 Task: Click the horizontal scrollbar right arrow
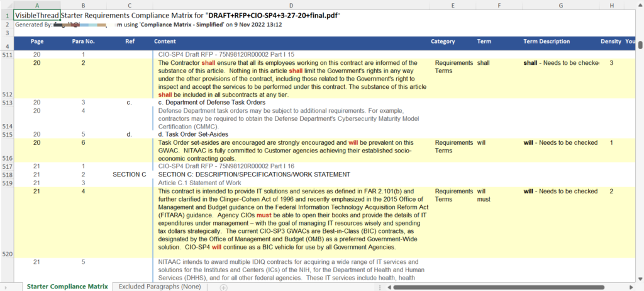[x=631, y=287]
